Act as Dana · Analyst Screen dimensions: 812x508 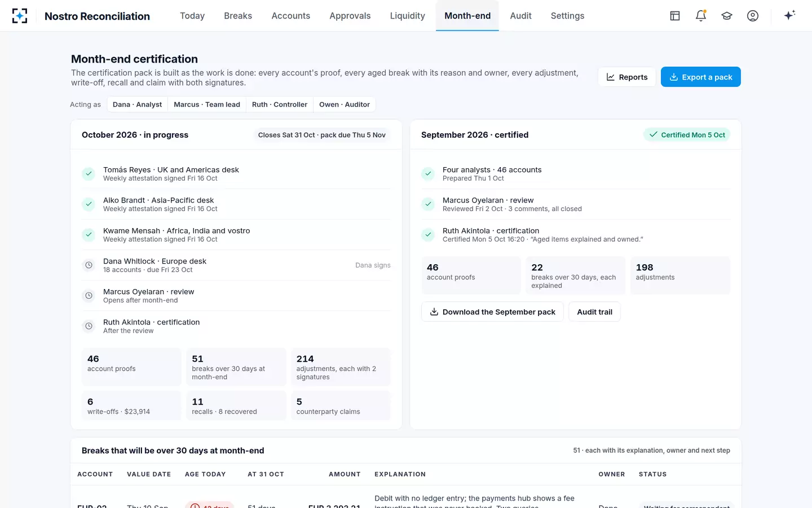coord(137,104)
